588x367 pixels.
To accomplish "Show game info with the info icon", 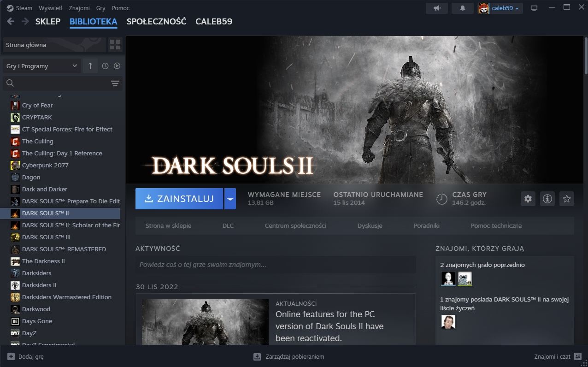I will [x=547, y=199].
